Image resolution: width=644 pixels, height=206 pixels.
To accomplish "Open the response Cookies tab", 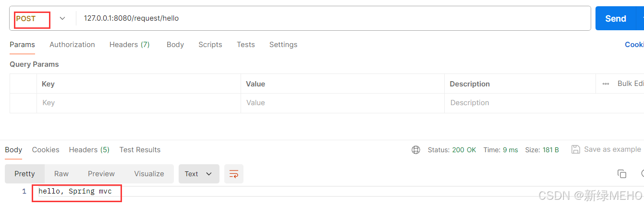I will [46, 149].
